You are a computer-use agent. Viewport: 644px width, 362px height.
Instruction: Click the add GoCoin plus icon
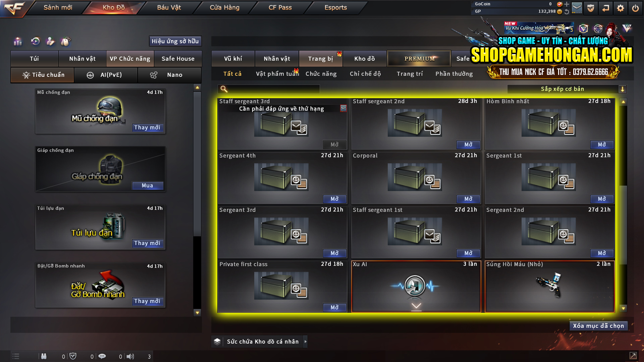click(x=567, y=4)
